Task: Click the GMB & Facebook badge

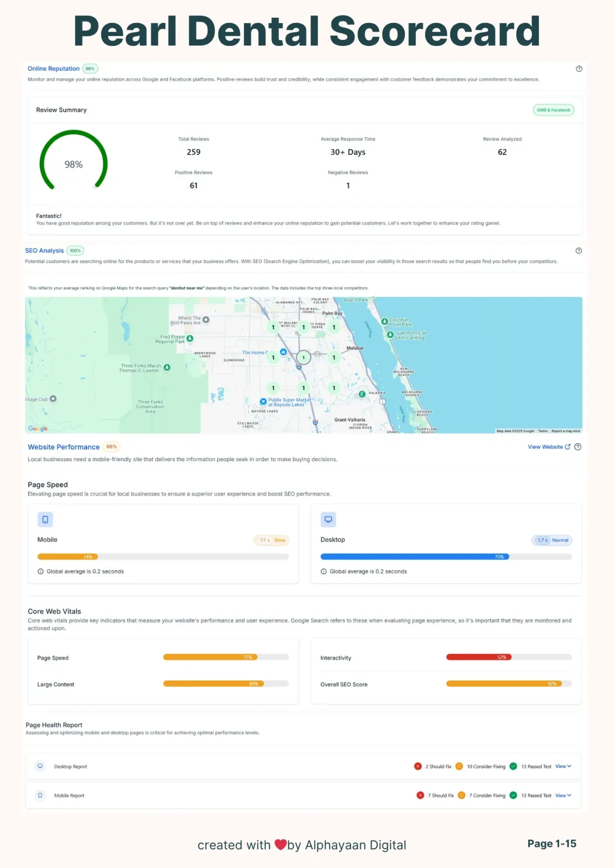Action: [554, 110]
